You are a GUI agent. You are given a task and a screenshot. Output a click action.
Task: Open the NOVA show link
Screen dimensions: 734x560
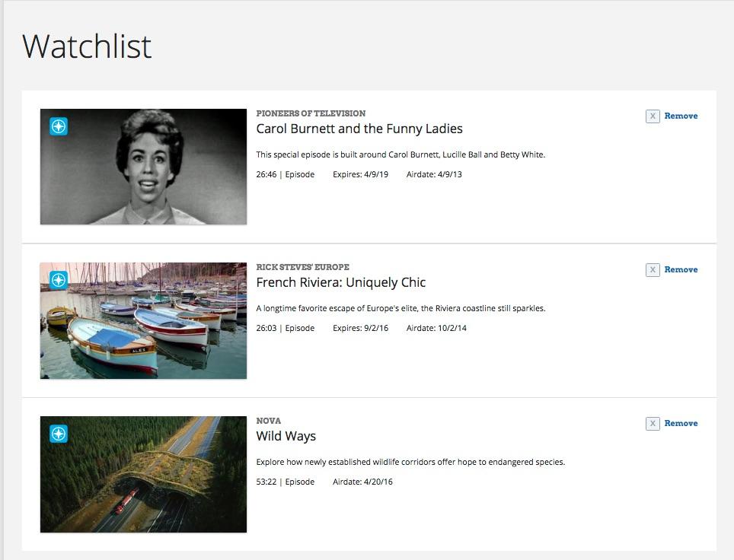268,421
